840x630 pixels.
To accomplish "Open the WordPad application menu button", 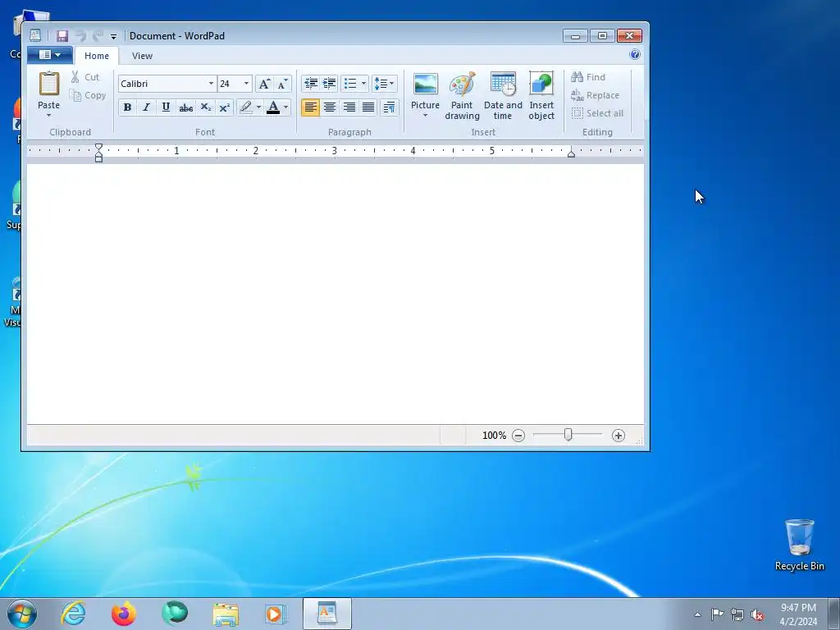I will pyautogui.click(x=50, y=55).
